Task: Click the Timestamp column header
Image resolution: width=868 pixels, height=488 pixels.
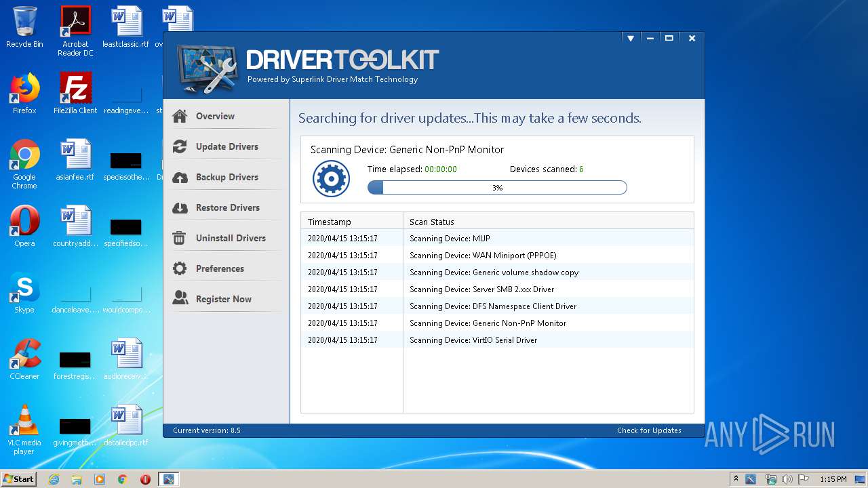Action: [x=352, y=222]
